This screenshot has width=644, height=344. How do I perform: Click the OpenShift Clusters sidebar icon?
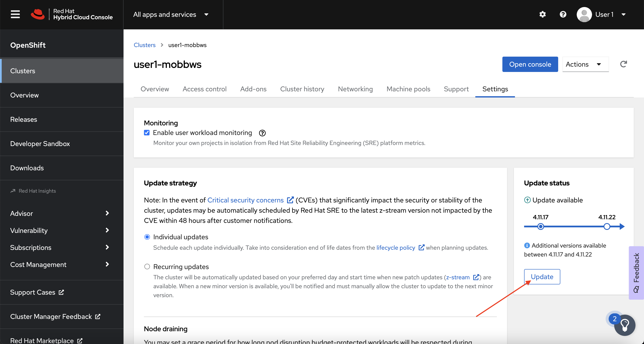[x=23, y=71]
